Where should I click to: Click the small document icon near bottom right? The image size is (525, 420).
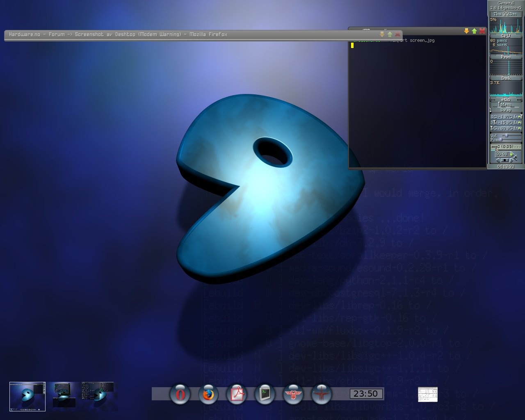(427, 395)
